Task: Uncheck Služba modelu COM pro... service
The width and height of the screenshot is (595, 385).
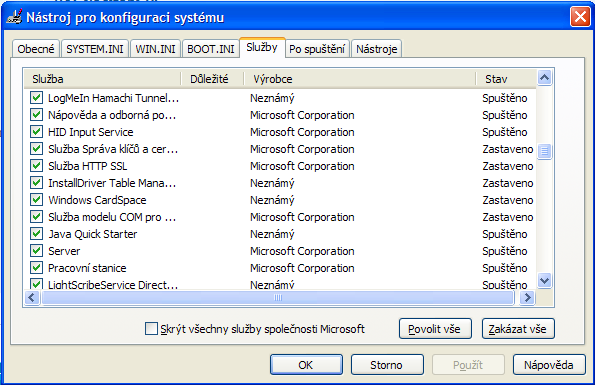Action: tap(36, 217)
